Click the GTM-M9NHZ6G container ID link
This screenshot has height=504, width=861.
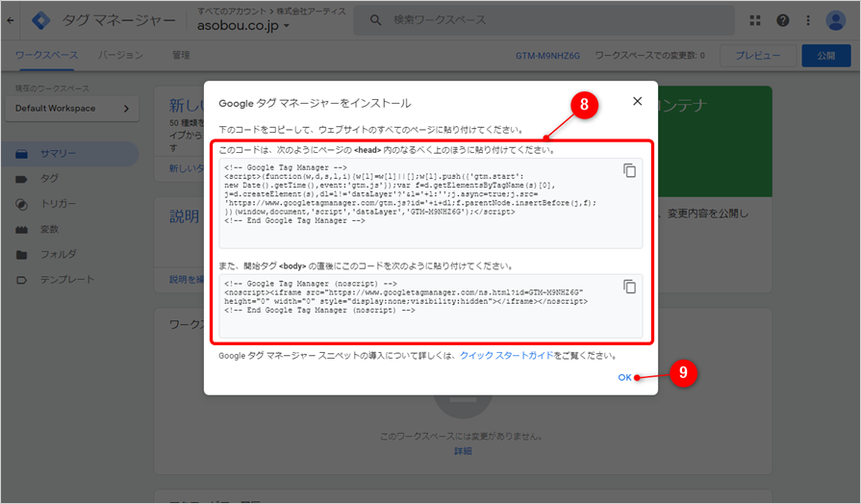(x=547, y=56)
